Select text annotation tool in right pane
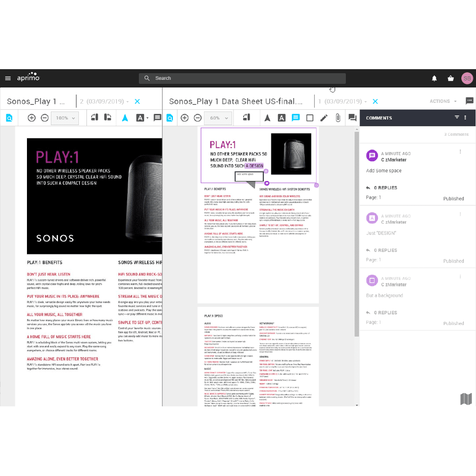 point(281,118)
